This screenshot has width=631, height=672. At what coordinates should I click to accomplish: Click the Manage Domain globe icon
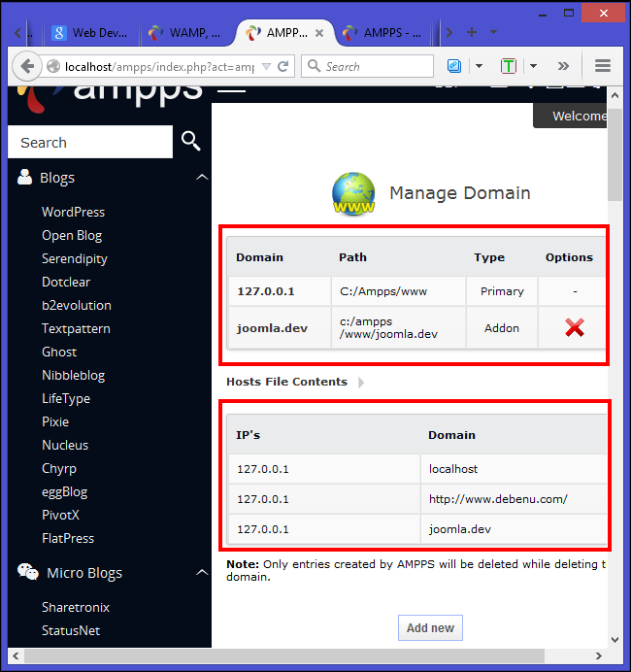353,193
